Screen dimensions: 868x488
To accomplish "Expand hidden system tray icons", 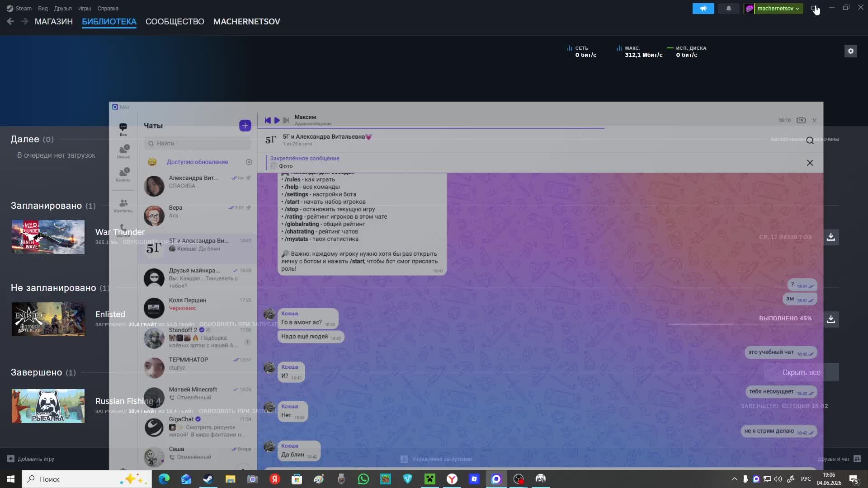I will point(734,479).
